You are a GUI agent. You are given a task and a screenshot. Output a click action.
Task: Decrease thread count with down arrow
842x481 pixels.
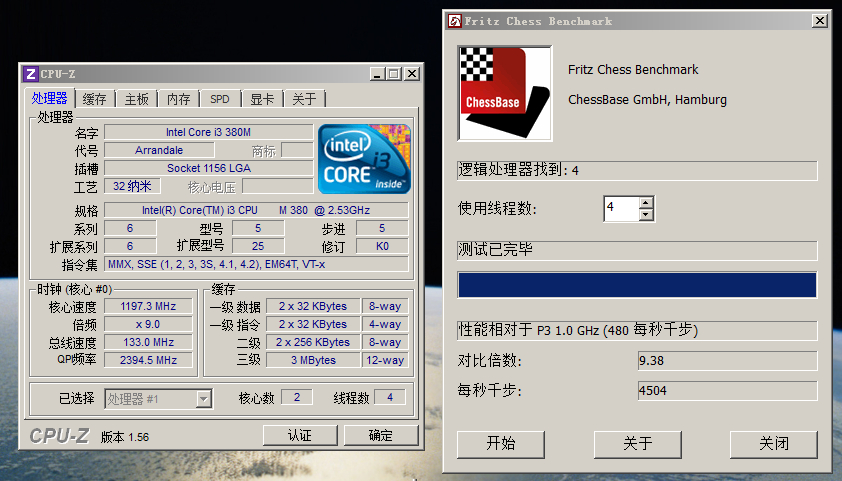646,215
